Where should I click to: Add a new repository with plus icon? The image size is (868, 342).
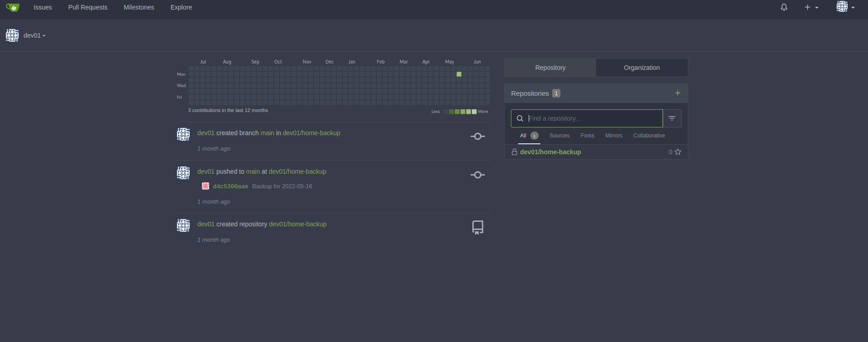tap(677, 93)
